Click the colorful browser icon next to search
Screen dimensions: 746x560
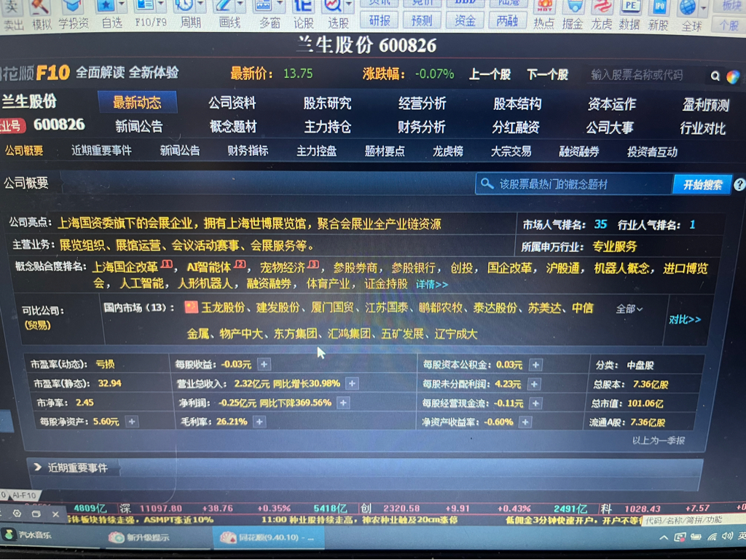733,76
